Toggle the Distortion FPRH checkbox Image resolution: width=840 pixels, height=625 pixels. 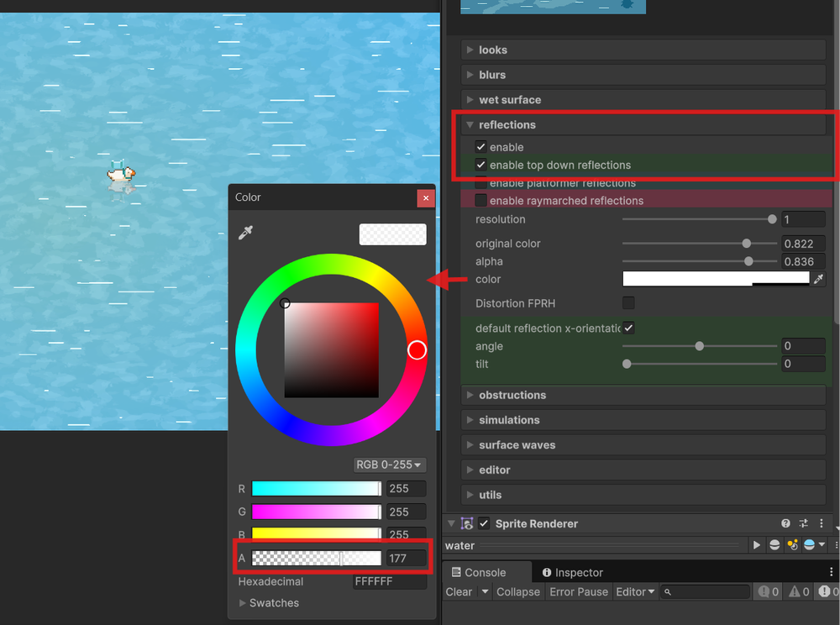pos(628,303)
